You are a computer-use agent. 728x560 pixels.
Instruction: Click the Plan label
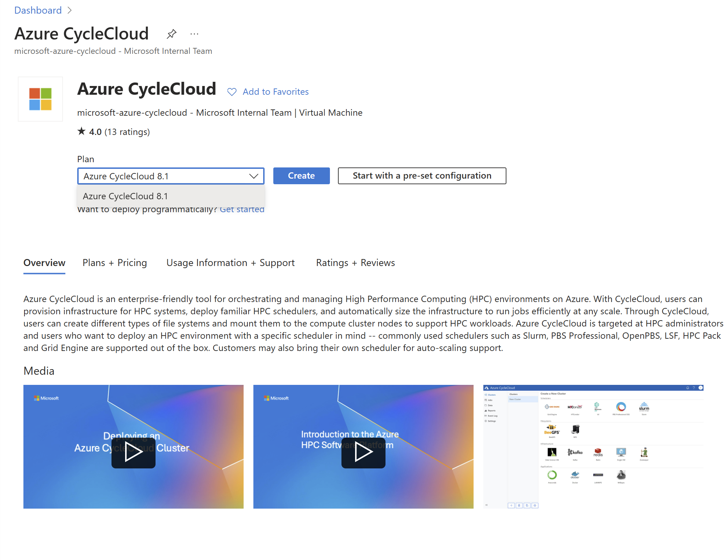(x=86, y=159)
